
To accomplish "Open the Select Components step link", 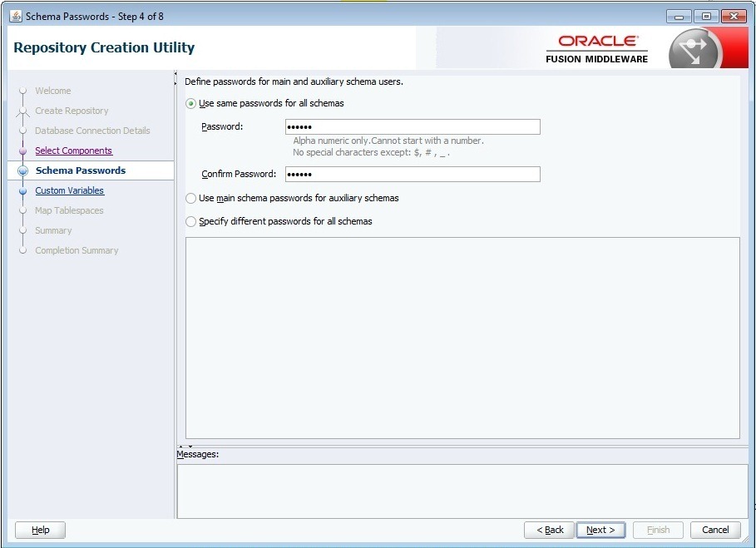I will pos(73,151).
